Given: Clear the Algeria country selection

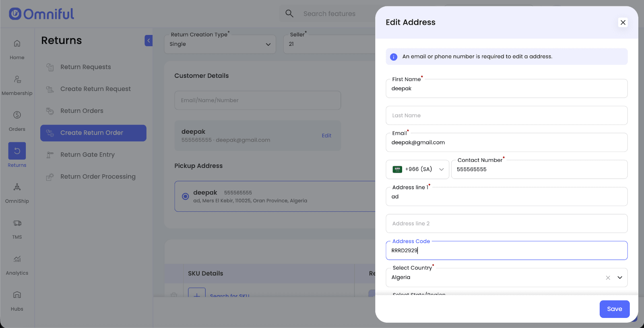Looking at the screenshot, I should tap(608, 278).
